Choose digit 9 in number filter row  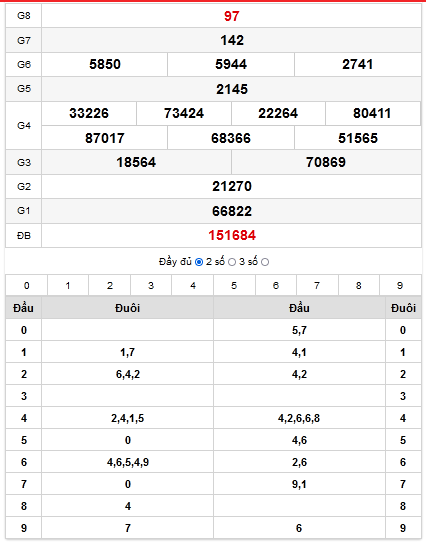400,285
